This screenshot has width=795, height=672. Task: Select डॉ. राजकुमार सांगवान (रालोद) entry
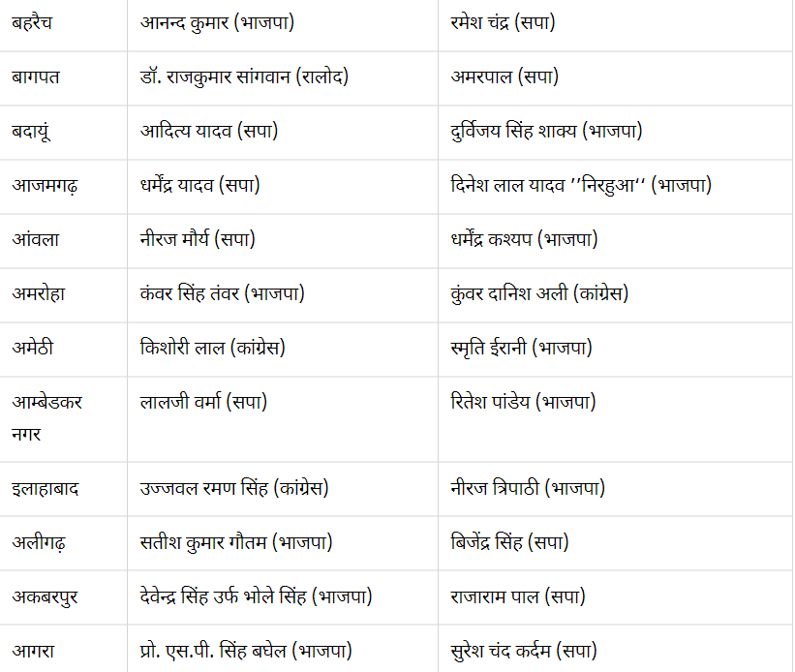pyautogui.click(x=244, y=77)
